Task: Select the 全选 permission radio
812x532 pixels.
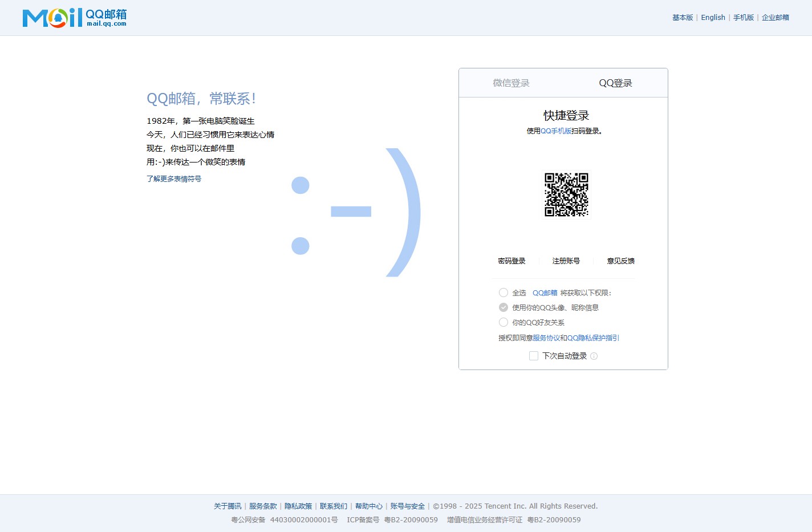Action: 504,293
